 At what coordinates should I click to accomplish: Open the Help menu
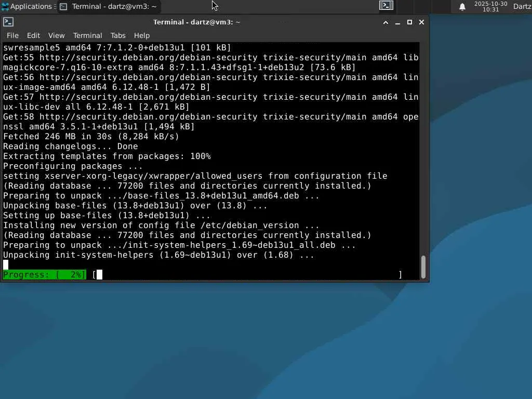(142, 36)
